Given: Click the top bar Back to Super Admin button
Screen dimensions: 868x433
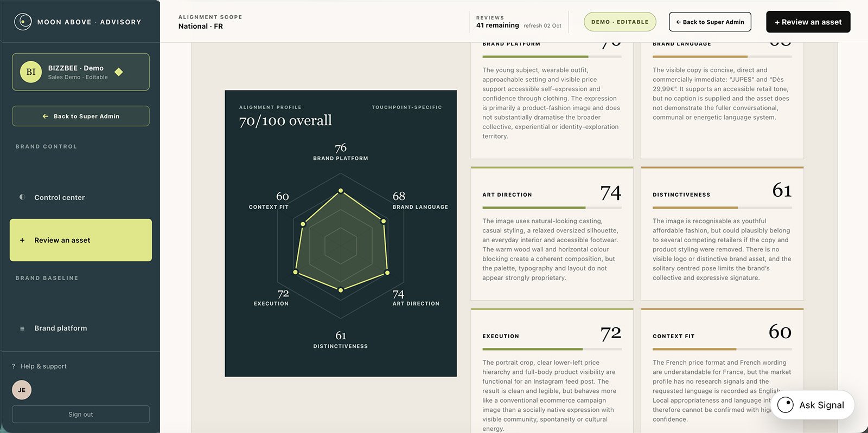Looking at the screenshot, I should click(710, 22).
